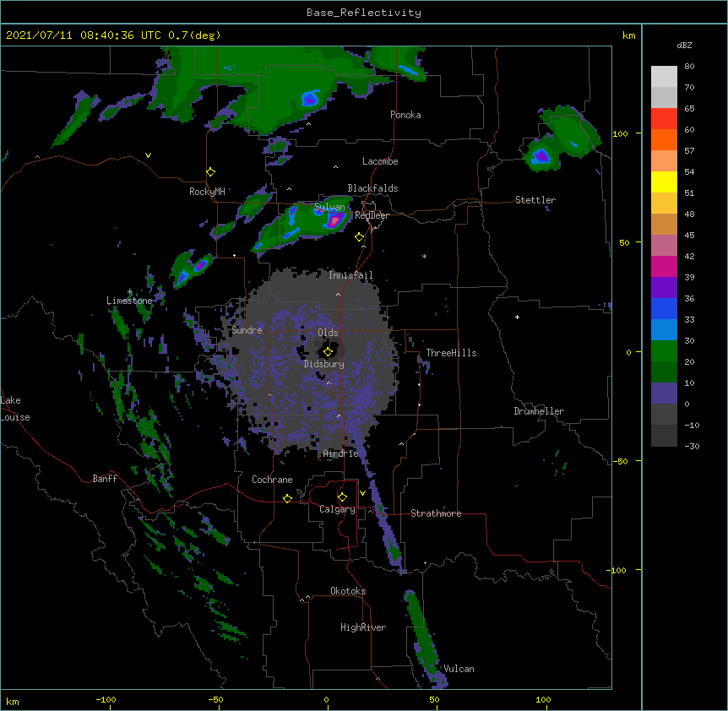Click the light gray 80-70 dBZ swatch
This screenshot has height=711, width=728.
[664, 77]
